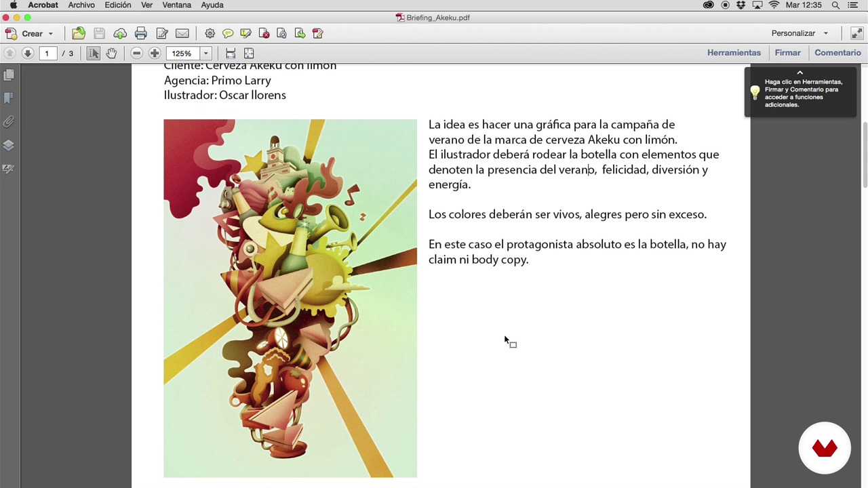Click the export page green arrow icon
Screen dimensions: 868x488
click(x=300, y=33)
